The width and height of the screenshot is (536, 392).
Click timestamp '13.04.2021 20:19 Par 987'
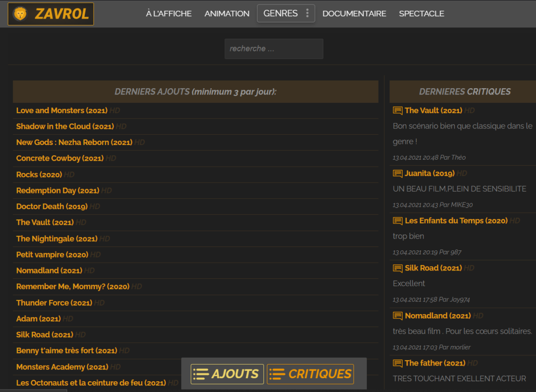427,252
